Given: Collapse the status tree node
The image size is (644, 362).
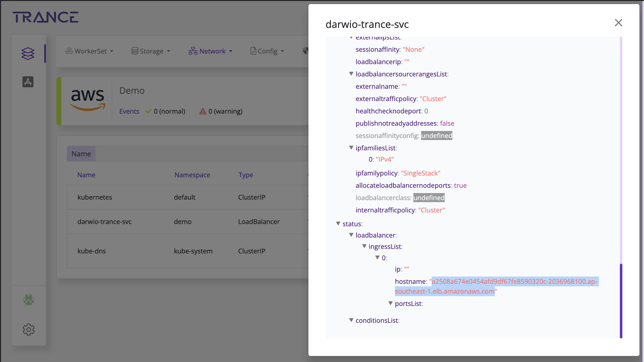Looking at the screenshot, I should [338, 223].
